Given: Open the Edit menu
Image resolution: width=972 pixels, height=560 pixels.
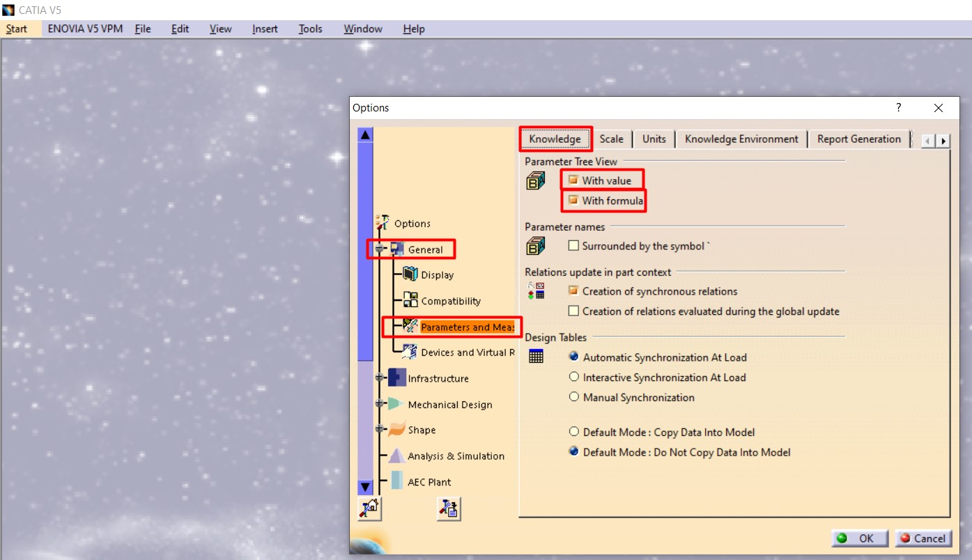Looking at the screenshot, I should click(x=180, y=29).
